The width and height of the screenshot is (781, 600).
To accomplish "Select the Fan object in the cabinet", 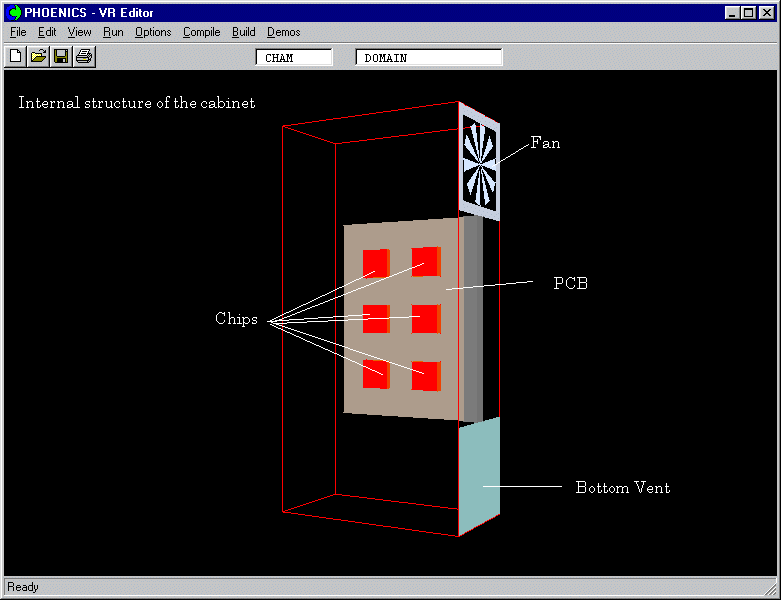I will tap(479, 160).
